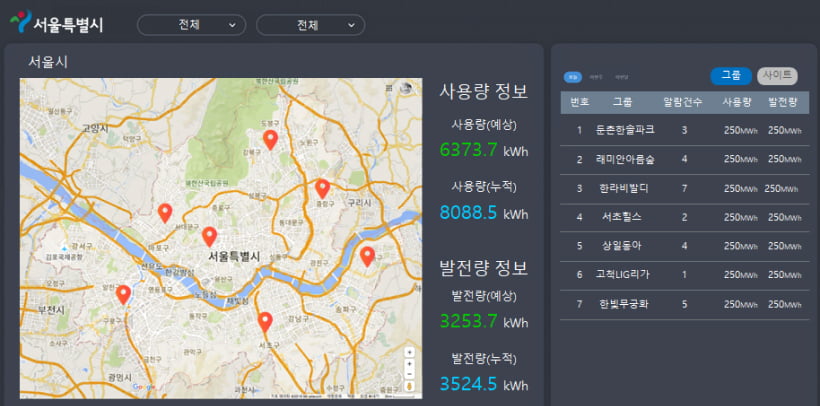
Task: Click the 사용량(누적) label
Action: point(484,186)
